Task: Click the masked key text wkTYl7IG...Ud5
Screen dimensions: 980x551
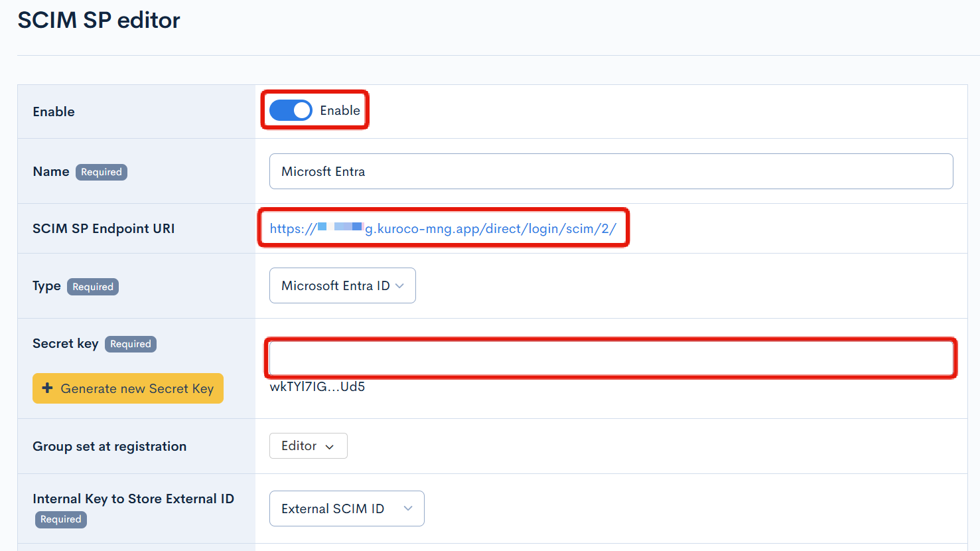Action: click(x=317, y=387)
